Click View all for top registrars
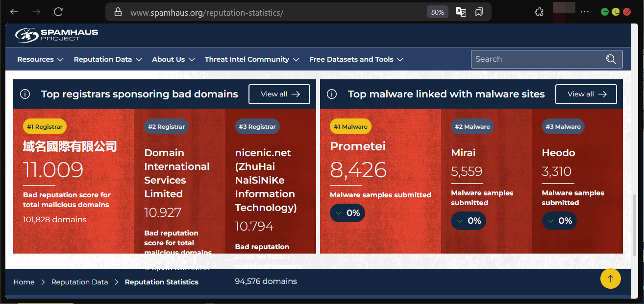 click(279, 94)
